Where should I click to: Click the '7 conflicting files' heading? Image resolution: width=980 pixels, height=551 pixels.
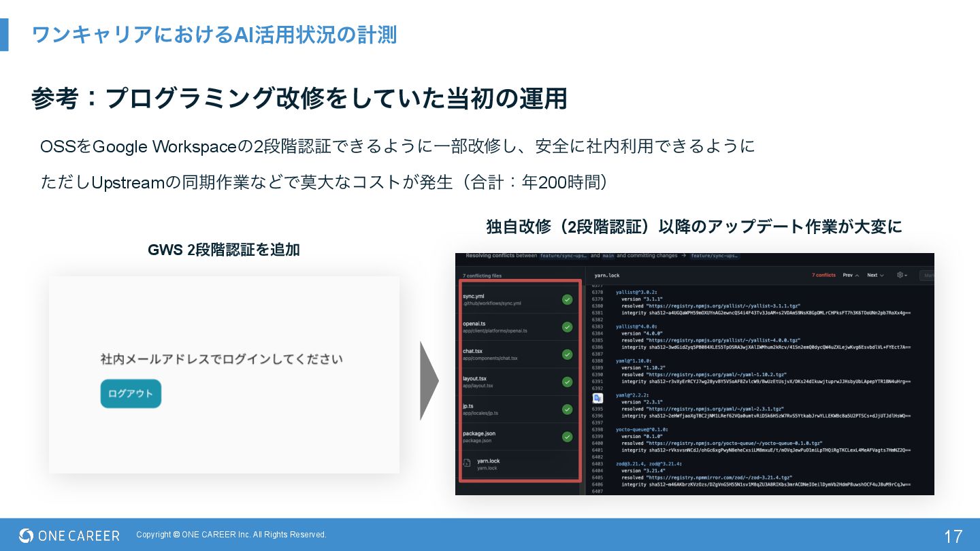(x=483, y=275)
